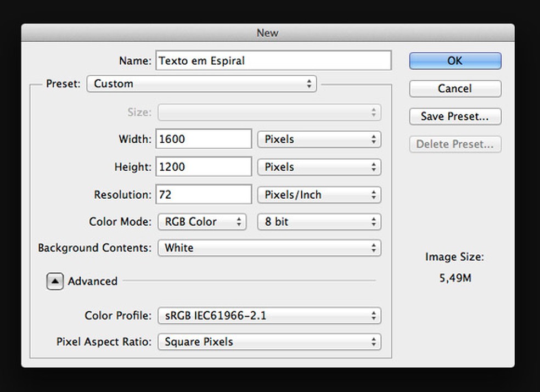Viewport: 540px width, 392px height.
Task: Open the Background Contents dropdown
Action: (269, 248)
